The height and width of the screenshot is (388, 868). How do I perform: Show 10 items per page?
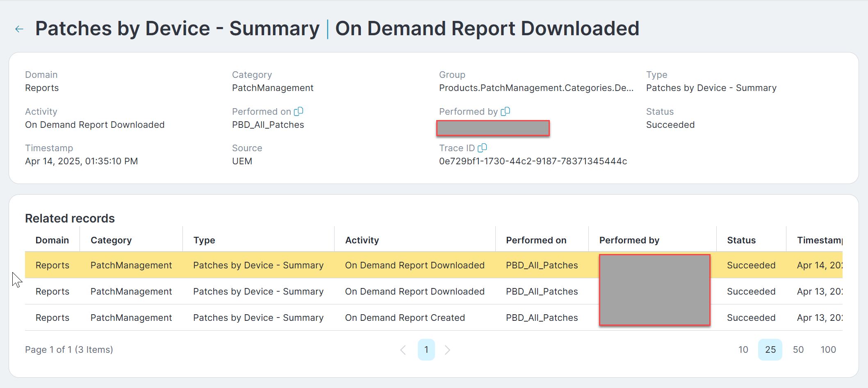click(x=743, y=350)
